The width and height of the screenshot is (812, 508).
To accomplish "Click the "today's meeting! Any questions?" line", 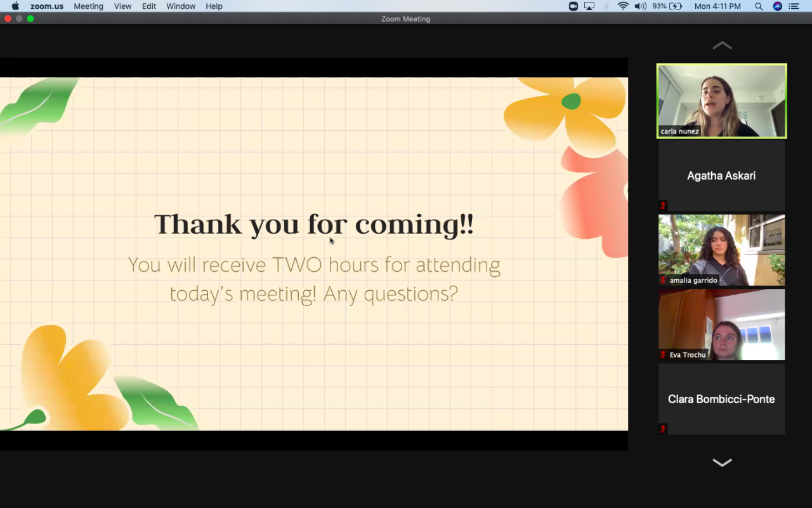I will coord(314,294).
